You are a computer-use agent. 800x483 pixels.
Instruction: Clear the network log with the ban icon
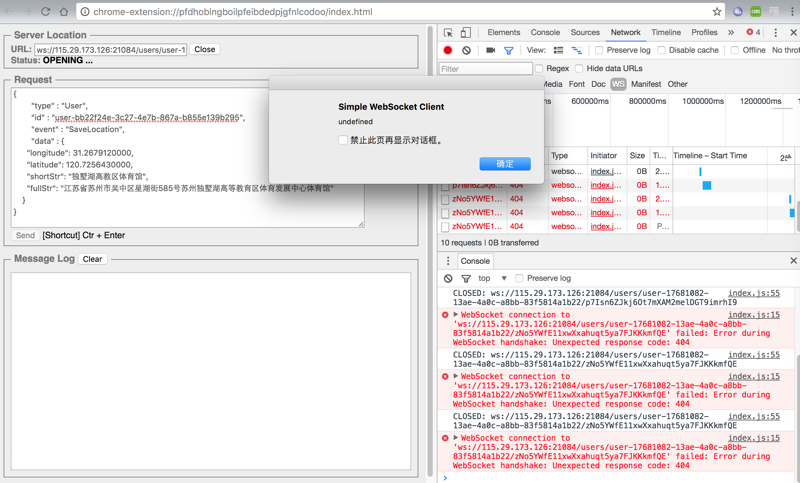pyautogui.click(x=466, y=50)
